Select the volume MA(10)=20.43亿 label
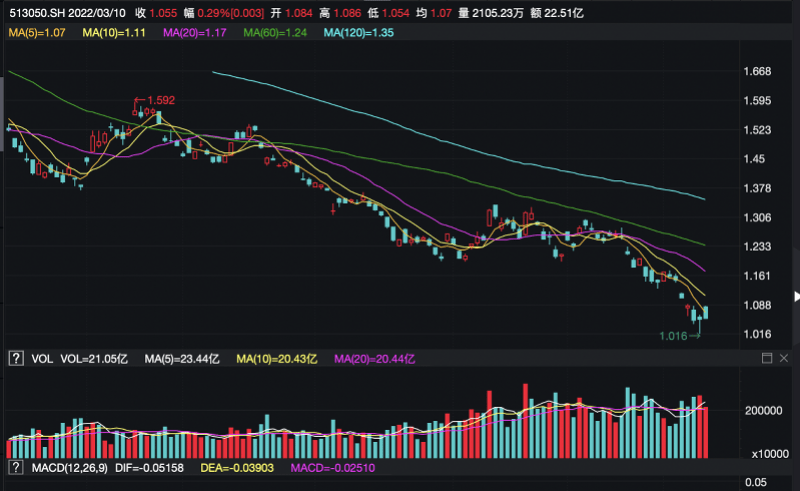The image size is (800, 491). tap(275, 358)
